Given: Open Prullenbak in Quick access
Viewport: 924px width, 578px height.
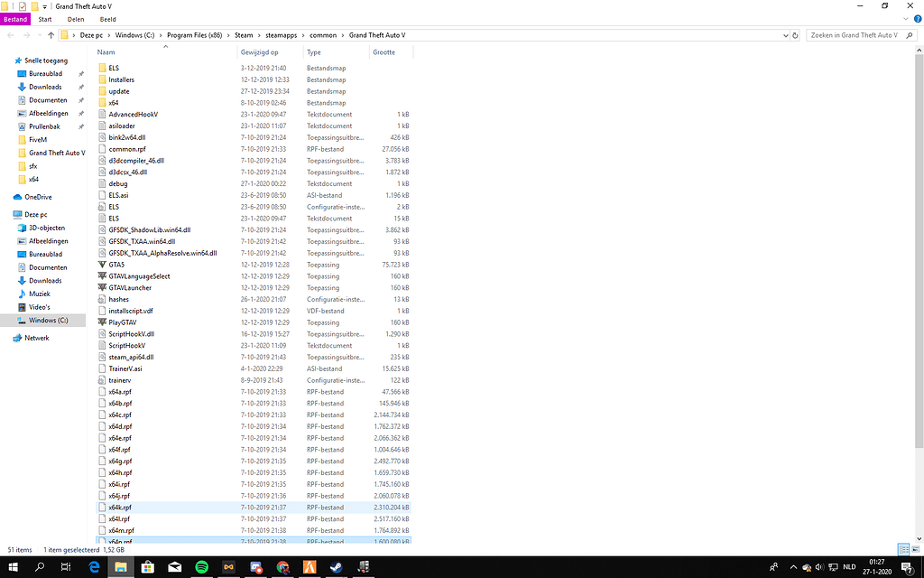Looking at the screenshot, I should (44, 126).
